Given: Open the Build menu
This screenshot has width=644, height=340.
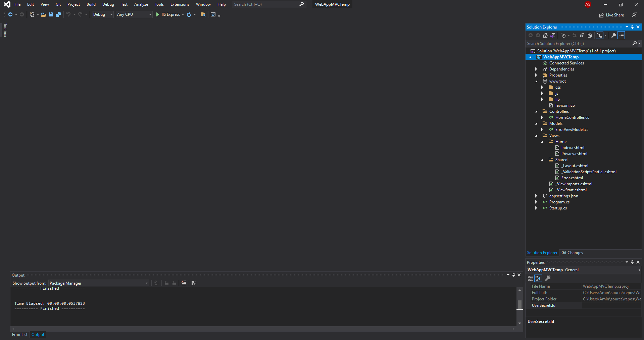Looking at the screenshot, I should (x=91, y=4).
